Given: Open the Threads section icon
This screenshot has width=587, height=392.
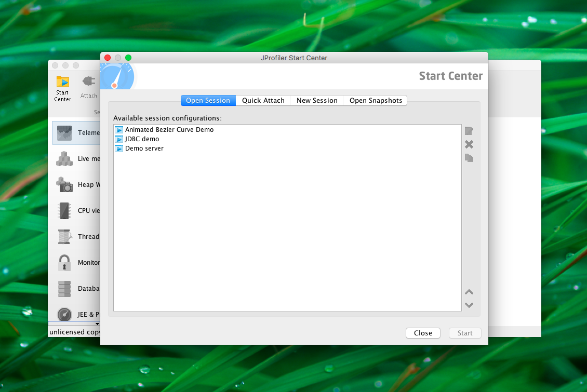Looking at the screenshot, I should [x=64, y=236].
